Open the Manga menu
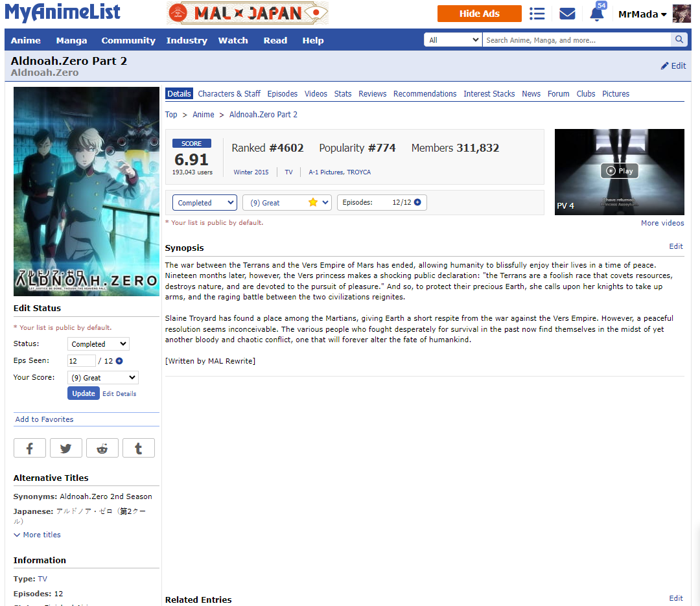Screen dimensions: 700x606 (x=71, y=40)
